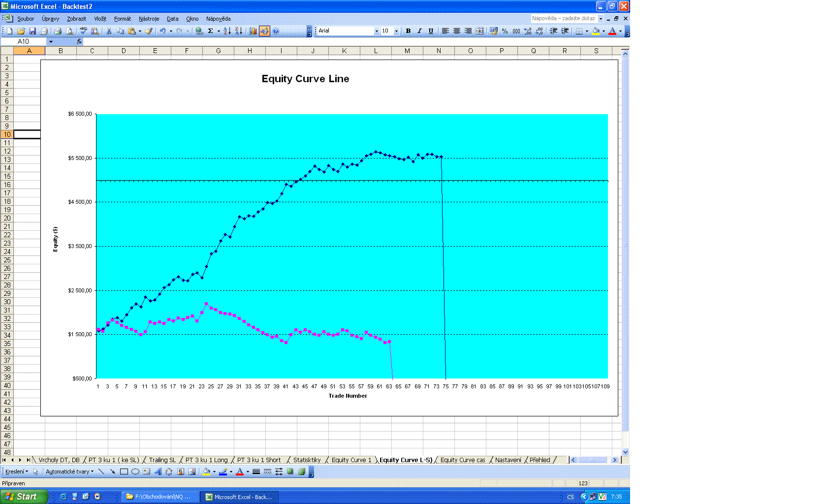
Task: Apply yellow fill color on Formatting toolbar
Action: pyautogui.click(x=596, y=31)
